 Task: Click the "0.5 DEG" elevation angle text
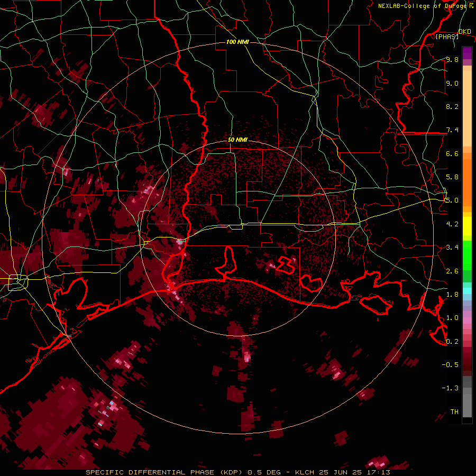point(263,472)
